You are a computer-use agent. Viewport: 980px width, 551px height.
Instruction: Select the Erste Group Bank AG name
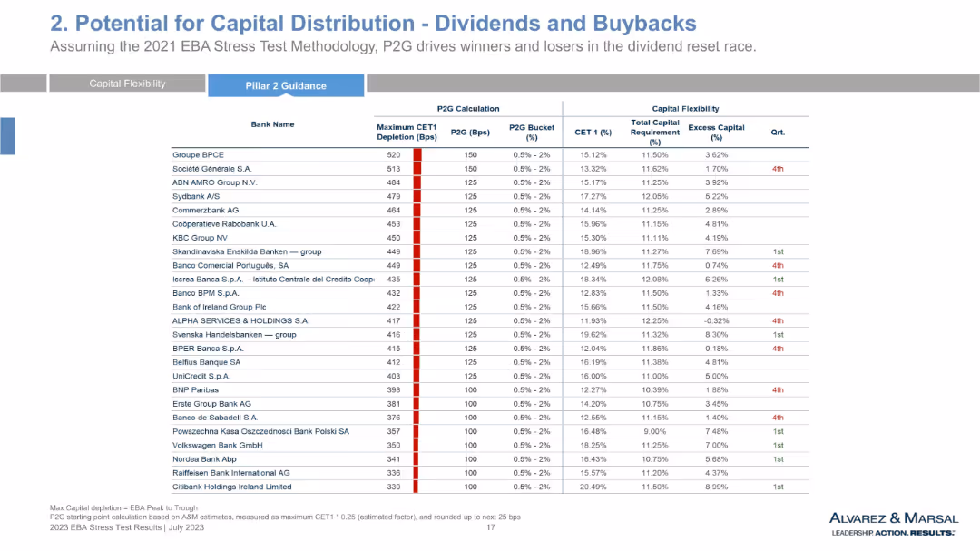(211, 403)
